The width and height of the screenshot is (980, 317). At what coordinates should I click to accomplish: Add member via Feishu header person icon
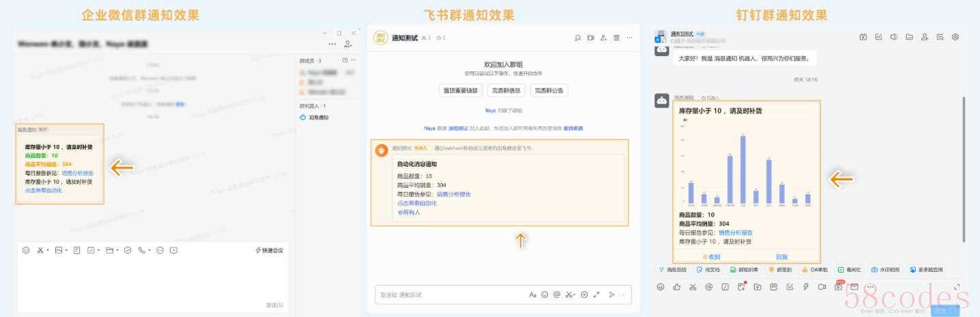[x=604, y=38]
